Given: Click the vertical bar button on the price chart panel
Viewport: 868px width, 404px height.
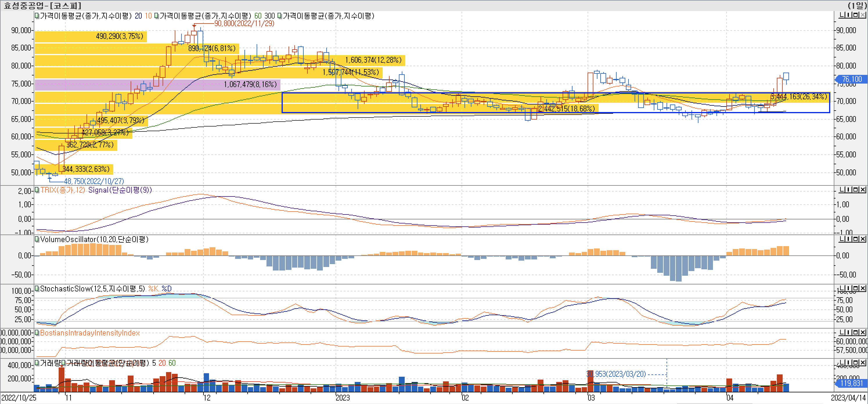Looking at the screenshot, I should (849, 15).
